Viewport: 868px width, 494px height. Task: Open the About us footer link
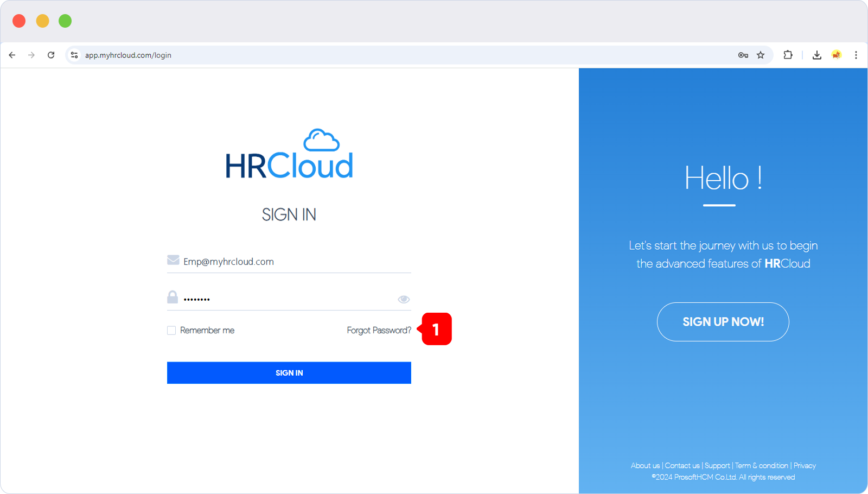click(645, 466)
